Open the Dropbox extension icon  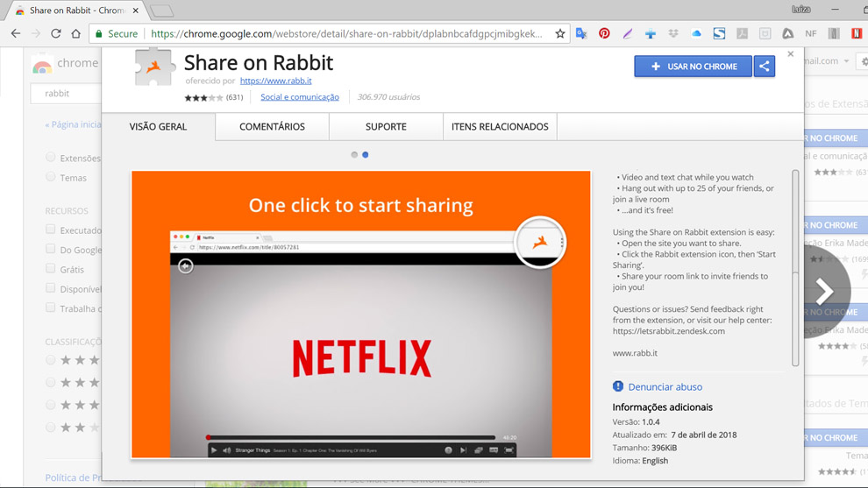[673, 34]
